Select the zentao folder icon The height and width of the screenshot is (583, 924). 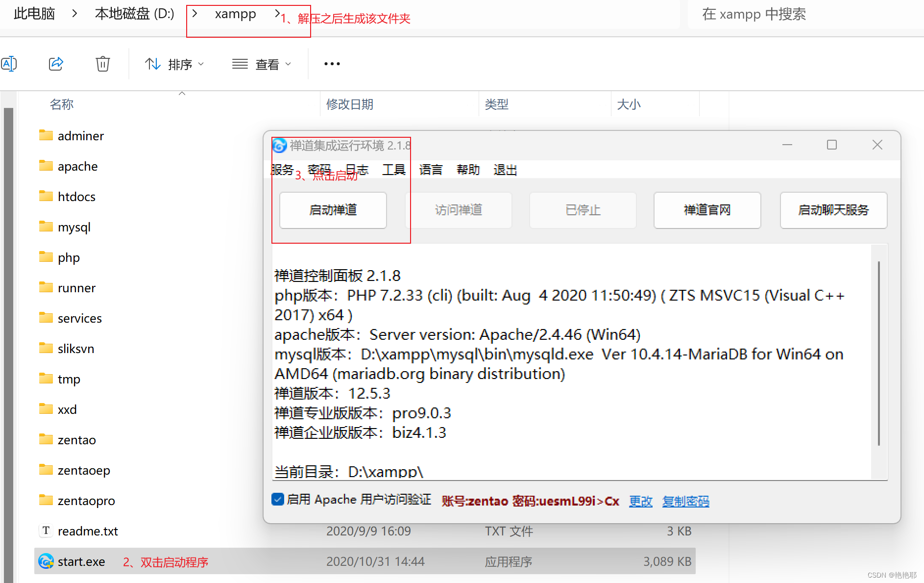click(46, 439)
